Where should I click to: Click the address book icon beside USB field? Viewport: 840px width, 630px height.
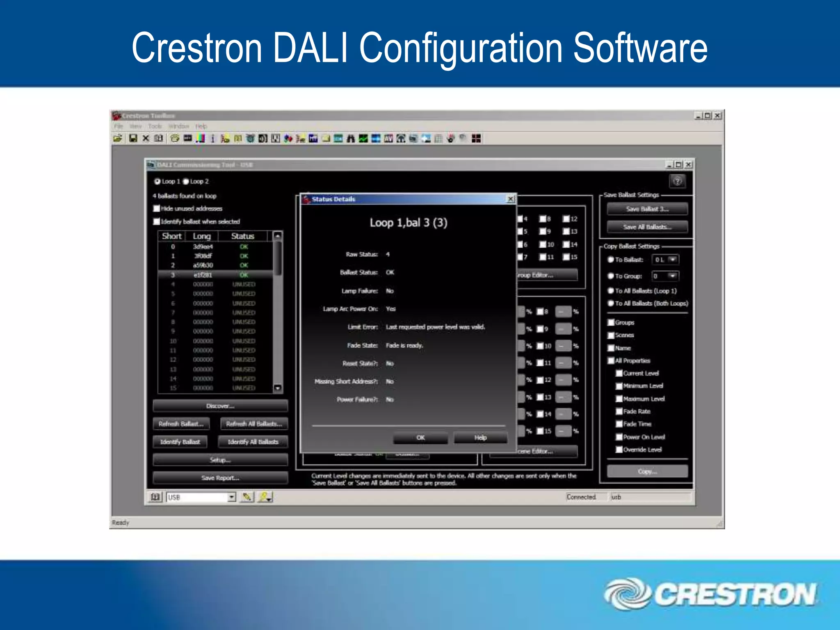click(155, 497)
